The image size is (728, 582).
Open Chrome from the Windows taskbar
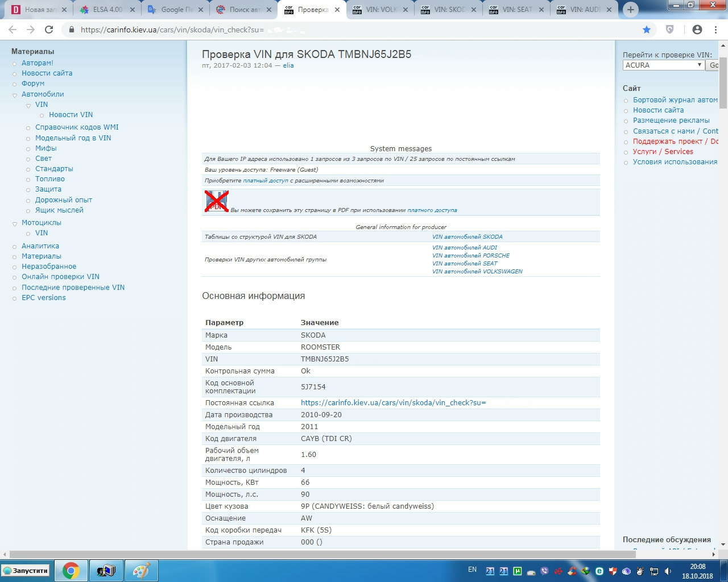click(x=71, y=571)
